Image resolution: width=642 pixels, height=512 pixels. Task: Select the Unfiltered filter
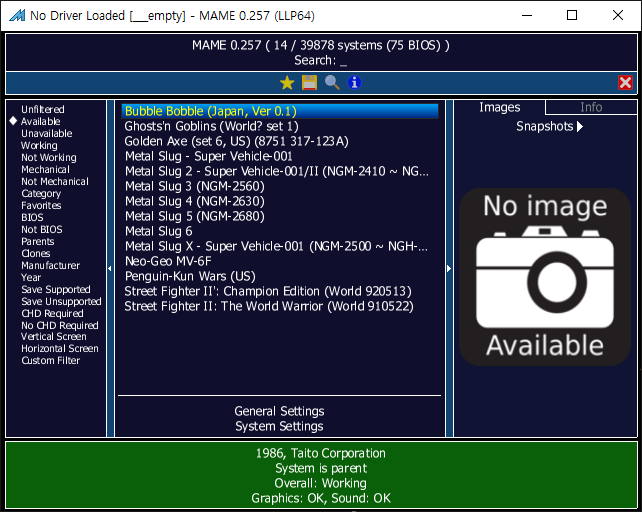pyautogui.click(x=43, y=109)
